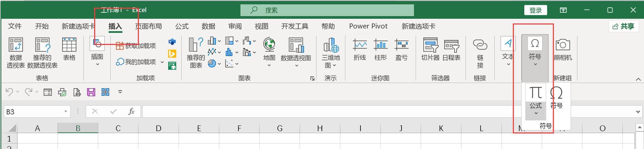
Task: Open the Charts group dialog launcher
Action: point(312,78)
